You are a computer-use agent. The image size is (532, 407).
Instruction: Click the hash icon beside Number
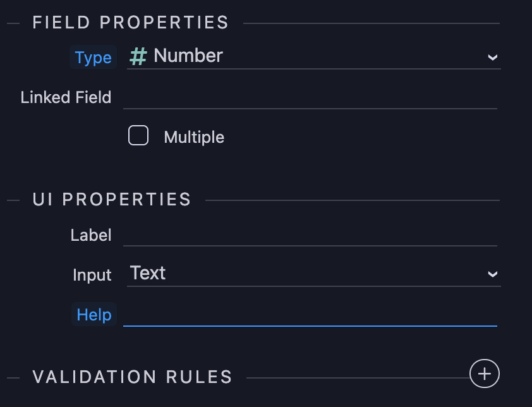(138, 56)
